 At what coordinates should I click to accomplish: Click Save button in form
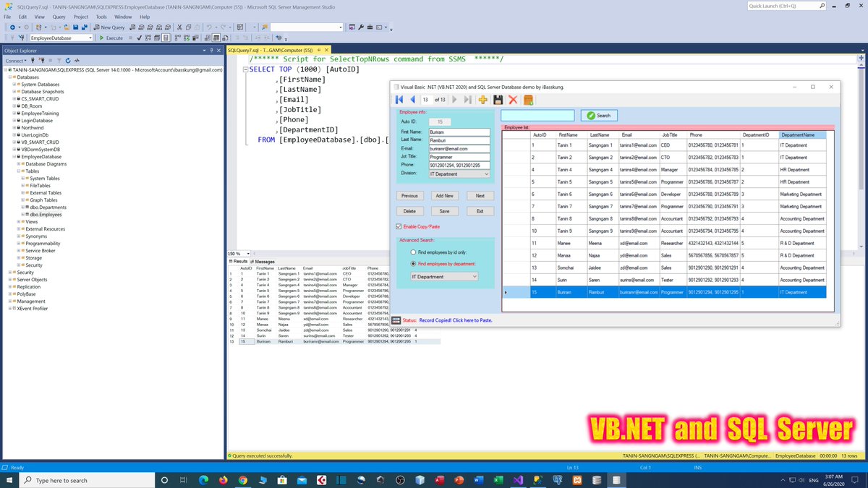445,211
